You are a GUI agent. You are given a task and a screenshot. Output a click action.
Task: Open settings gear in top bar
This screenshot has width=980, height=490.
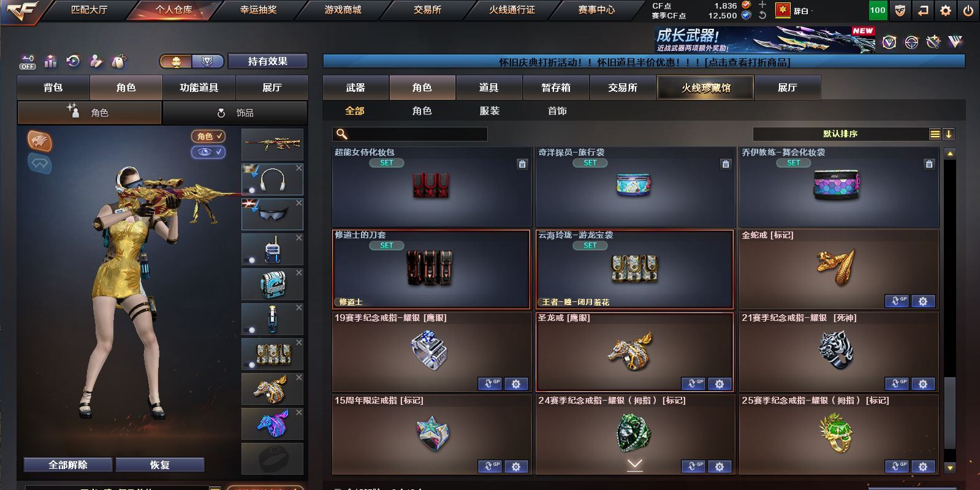tap(946, 10)
